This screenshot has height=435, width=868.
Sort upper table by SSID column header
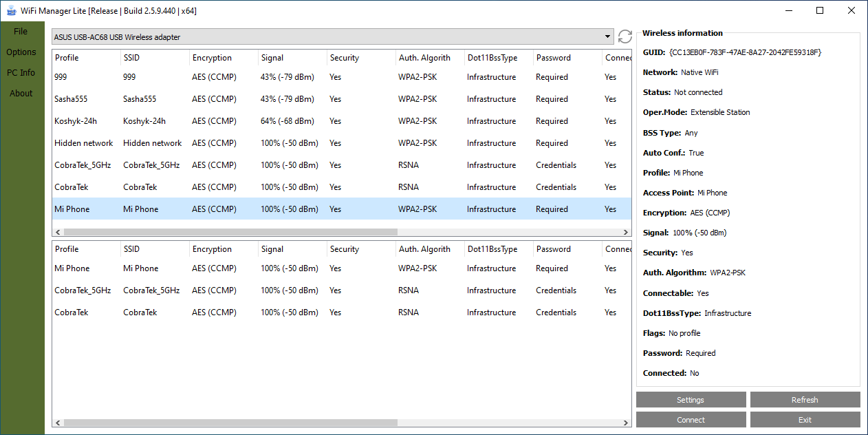coord(155,58)
